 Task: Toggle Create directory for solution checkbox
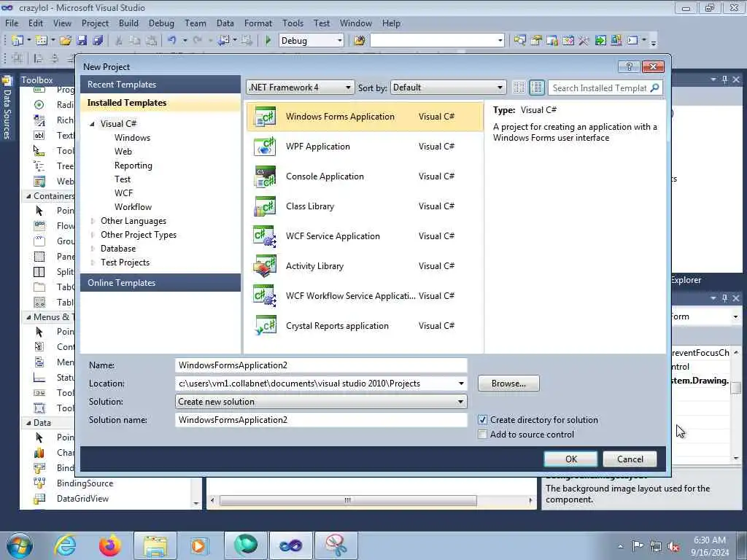(x=483, y=420)
